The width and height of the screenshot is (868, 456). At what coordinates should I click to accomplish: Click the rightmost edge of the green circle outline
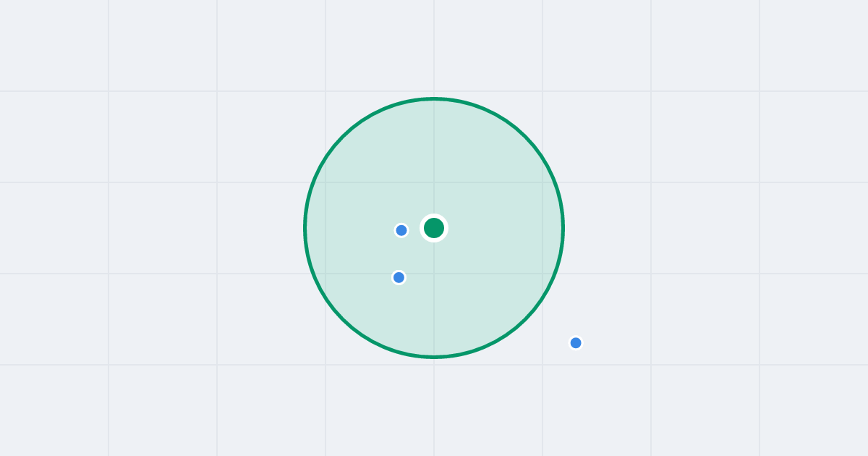point(563,228)
